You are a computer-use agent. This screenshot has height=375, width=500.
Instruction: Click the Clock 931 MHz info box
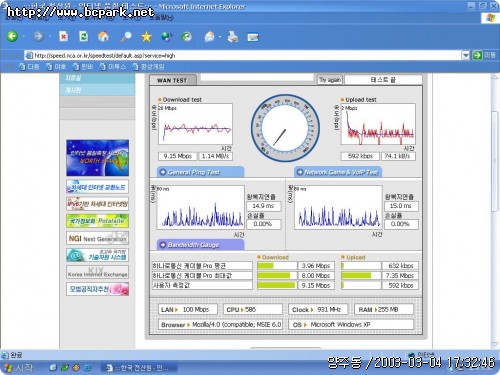318,310
